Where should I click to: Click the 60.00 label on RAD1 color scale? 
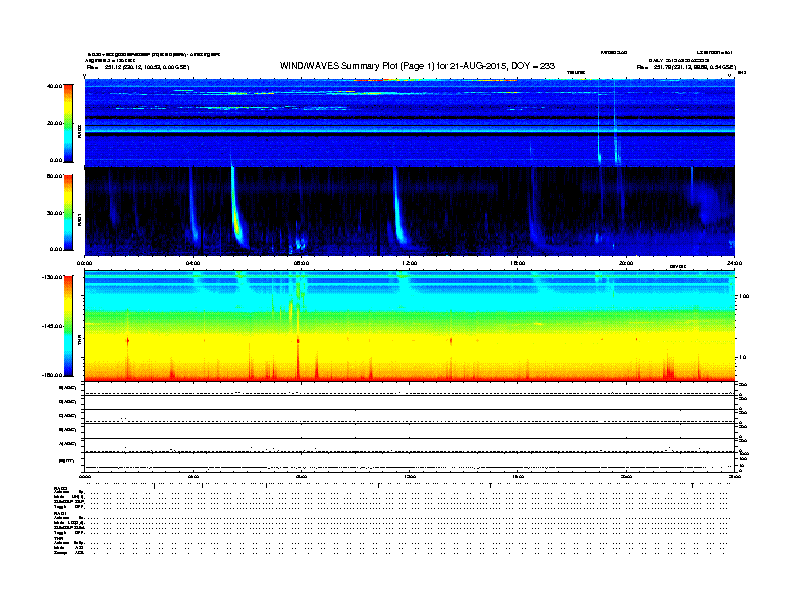click(x=55, y=176)
